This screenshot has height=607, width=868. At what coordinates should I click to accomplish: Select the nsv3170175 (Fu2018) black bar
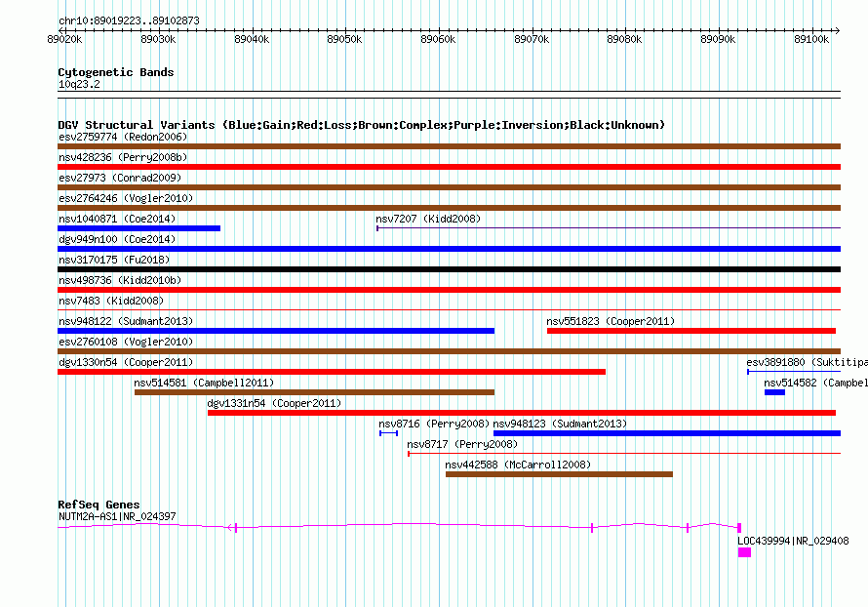(449, 269)
